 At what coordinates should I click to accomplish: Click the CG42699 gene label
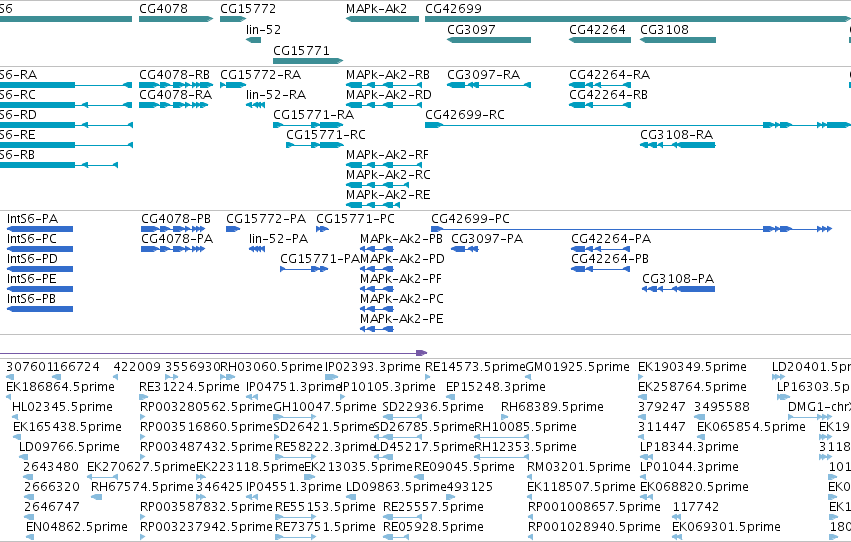(453, 9)
